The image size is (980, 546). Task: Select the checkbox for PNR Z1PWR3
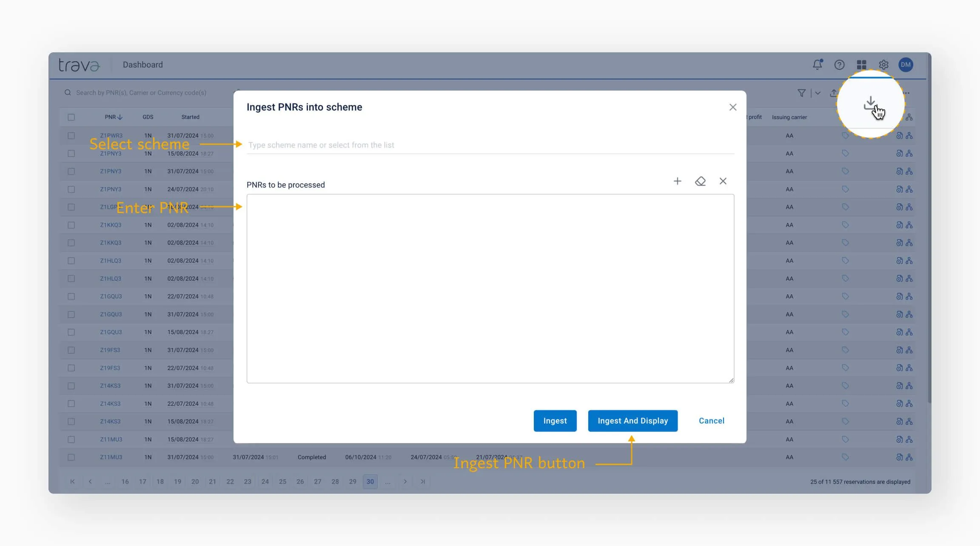click(x=71, y=135)
